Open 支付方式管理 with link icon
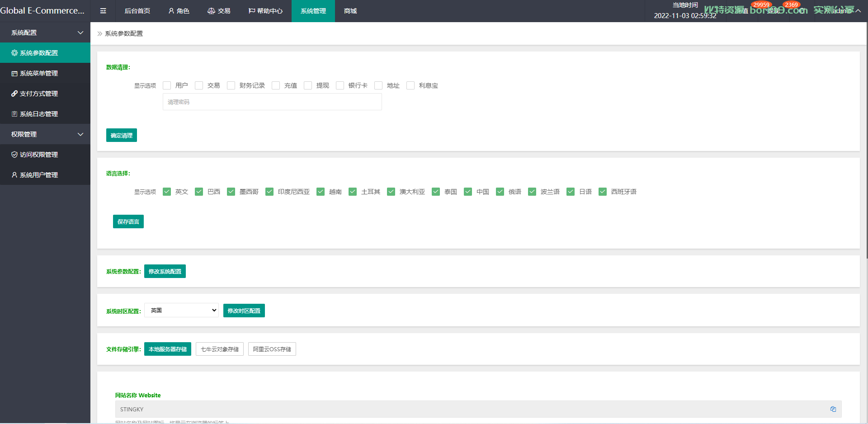 (45, 94)
